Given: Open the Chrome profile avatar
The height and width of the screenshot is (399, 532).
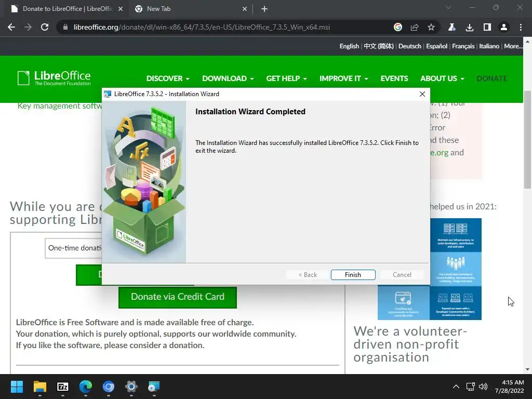Looking at the screenshot, I should pos(504,27).
